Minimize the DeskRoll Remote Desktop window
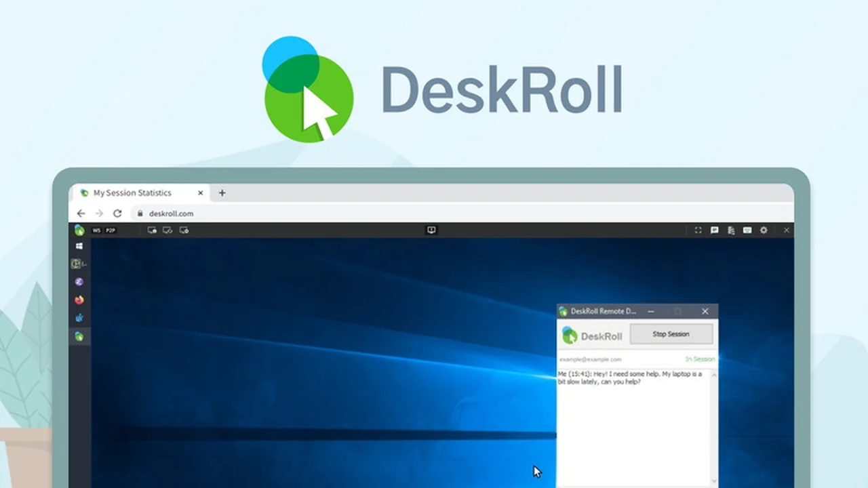Viewport: 868px width, 488px height. click(651, 312)
